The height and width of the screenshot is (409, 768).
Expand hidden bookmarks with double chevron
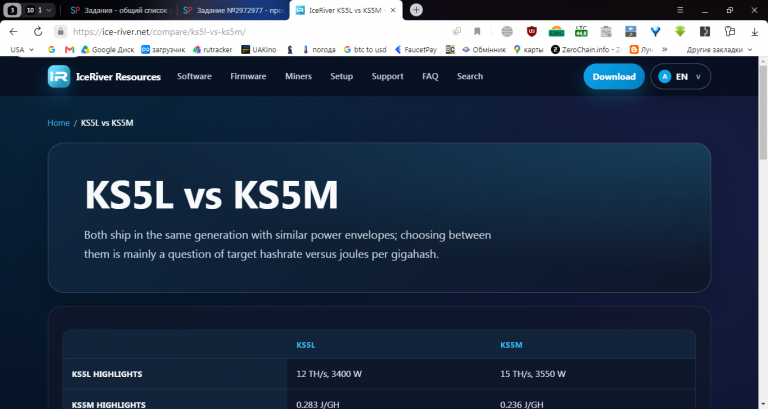(x=665, y=49)
